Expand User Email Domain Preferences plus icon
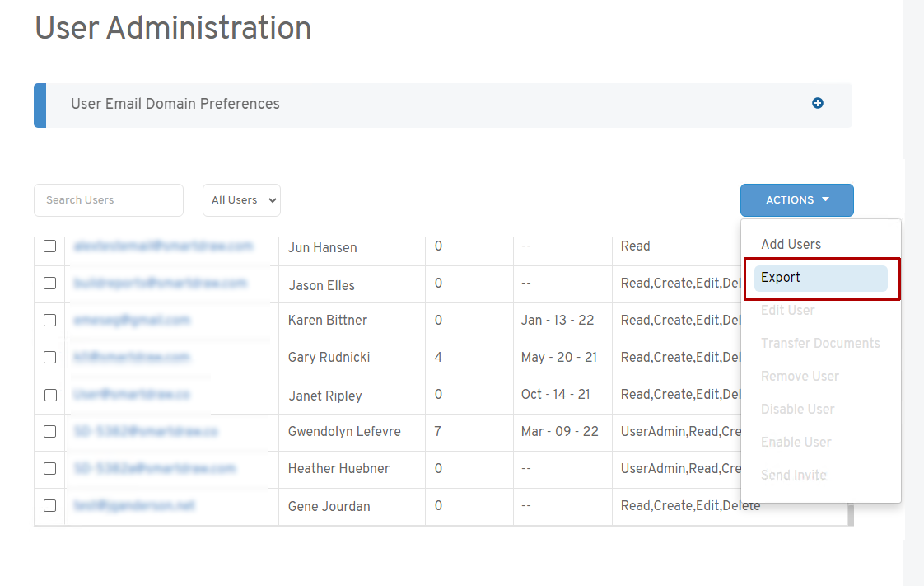The height and width of the screenshot is (586, 924). 817,103
